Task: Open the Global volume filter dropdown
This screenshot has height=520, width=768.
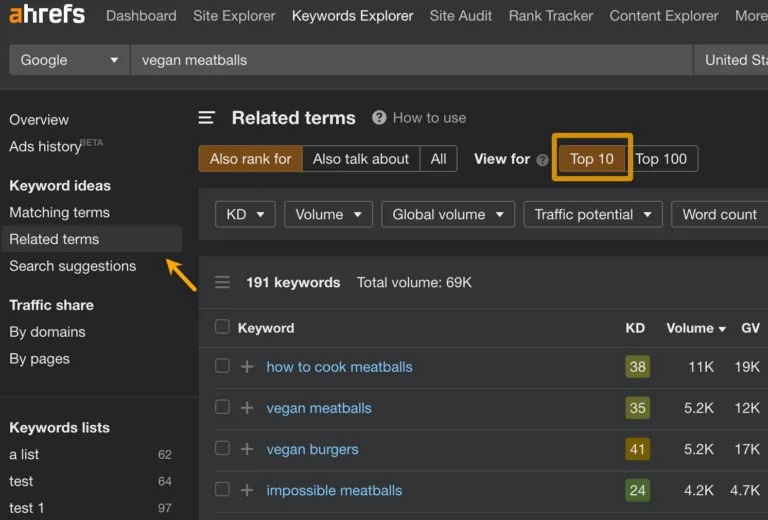Action: point(448,214)
